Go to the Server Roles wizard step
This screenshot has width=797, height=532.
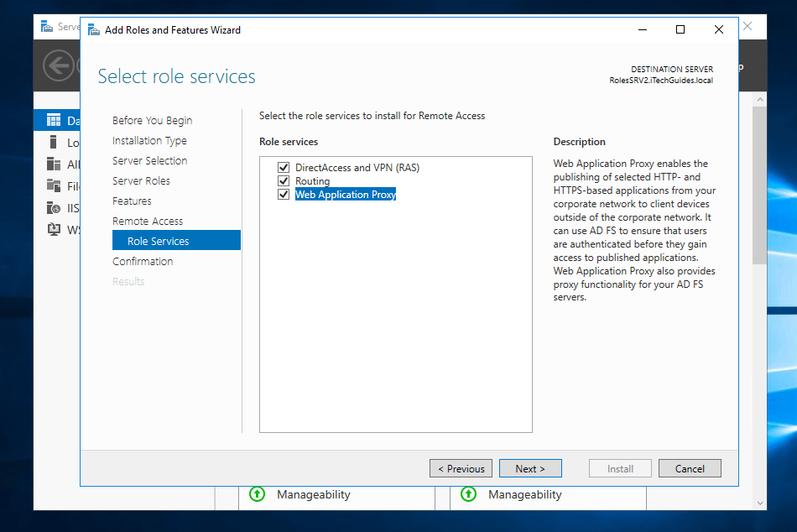pos(141,181)
